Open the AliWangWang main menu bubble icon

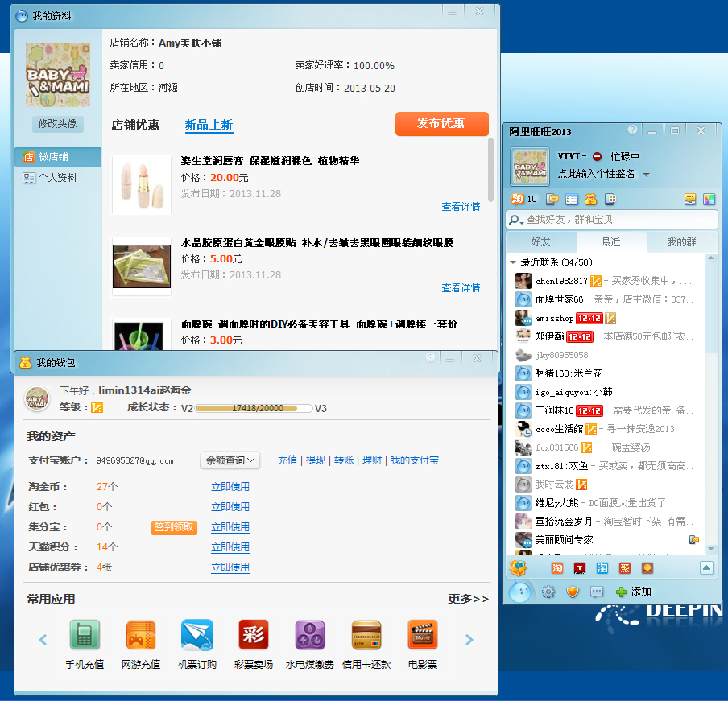(x=519, y=592)
